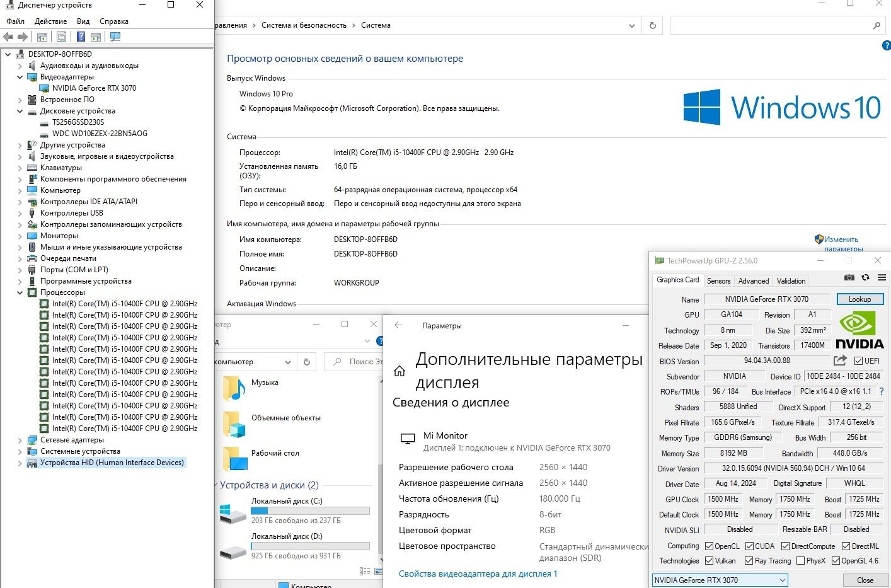The width and height of the screenshot is (891, 588).
Task: Switch to the Advanced tab in GPU-Z
Action: coord(754,281)
